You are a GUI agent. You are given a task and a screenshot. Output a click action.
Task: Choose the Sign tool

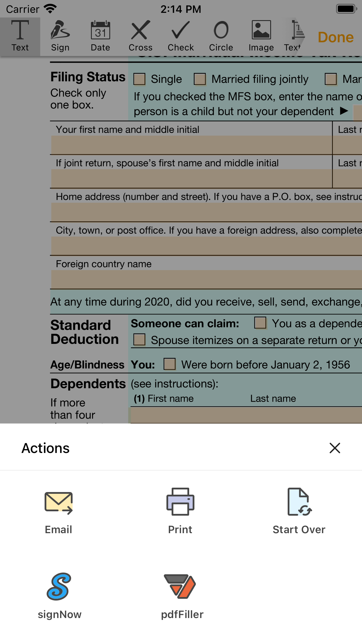tap(60, 36)
